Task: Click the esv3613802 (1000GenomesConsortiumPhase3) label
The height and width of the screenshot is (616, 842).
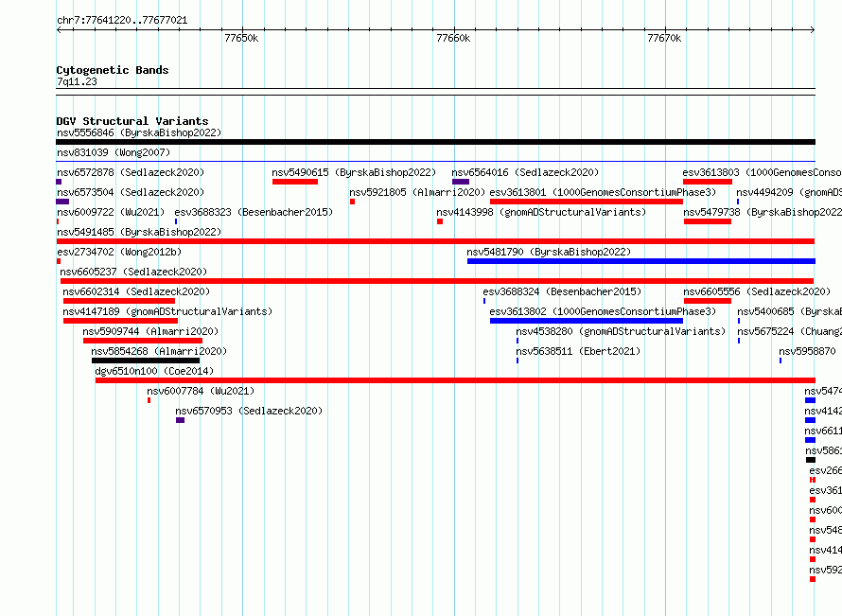Action: [x=603, y=311]
